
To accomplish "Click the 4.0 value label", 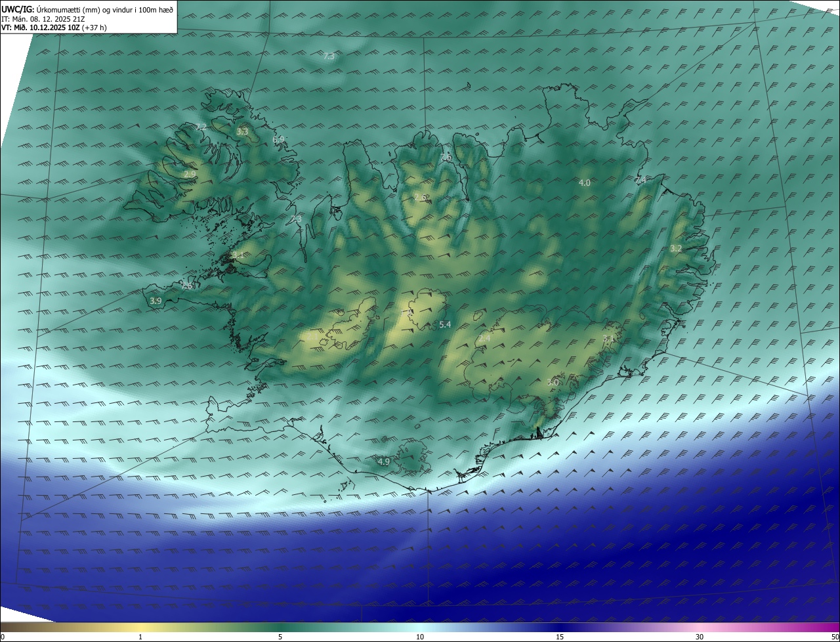I will (584, 183).
